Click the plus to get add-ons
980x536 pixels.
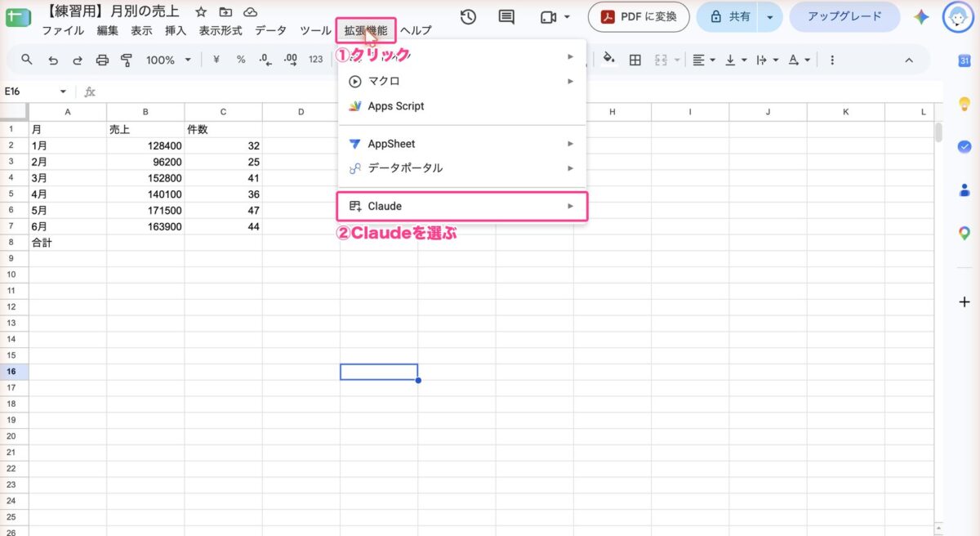pyautogui.click(x=964, y=301)
